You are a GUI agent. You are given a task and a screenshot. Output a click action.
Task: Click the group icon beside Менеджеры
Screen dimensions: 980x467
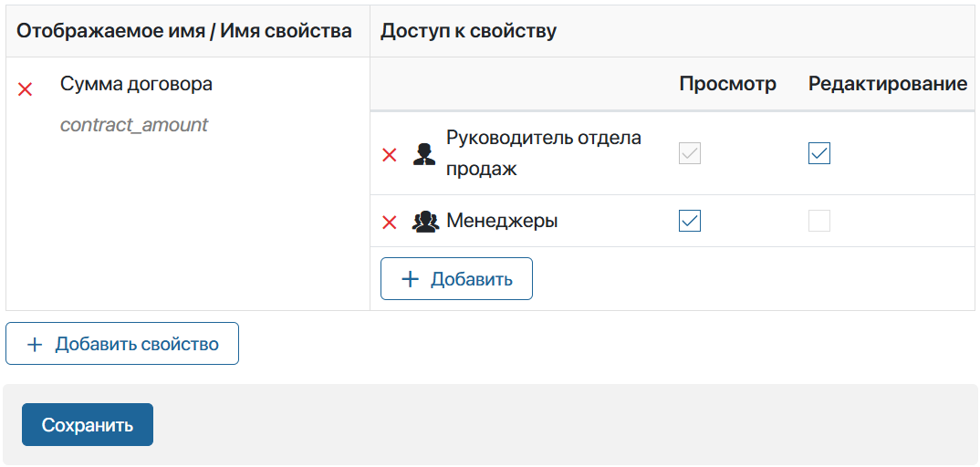[x=425, y=222]
